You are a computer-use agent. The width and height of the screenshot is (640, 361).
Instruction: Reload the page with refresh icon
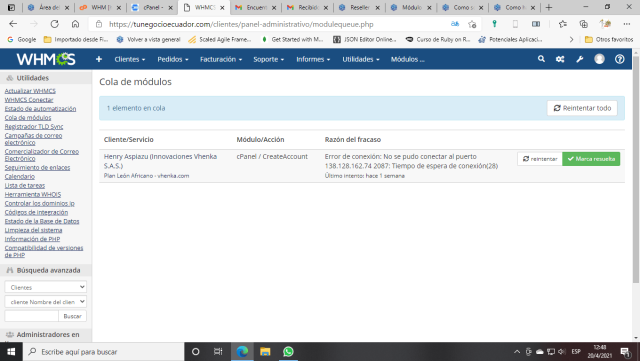tap(54, 24)
